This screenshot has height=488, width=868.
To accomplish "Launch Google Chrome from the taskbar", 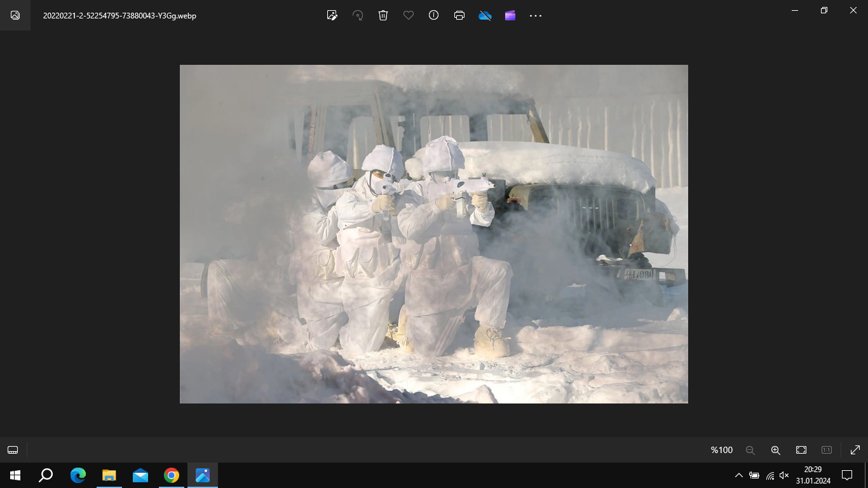I will pos(172,475).
